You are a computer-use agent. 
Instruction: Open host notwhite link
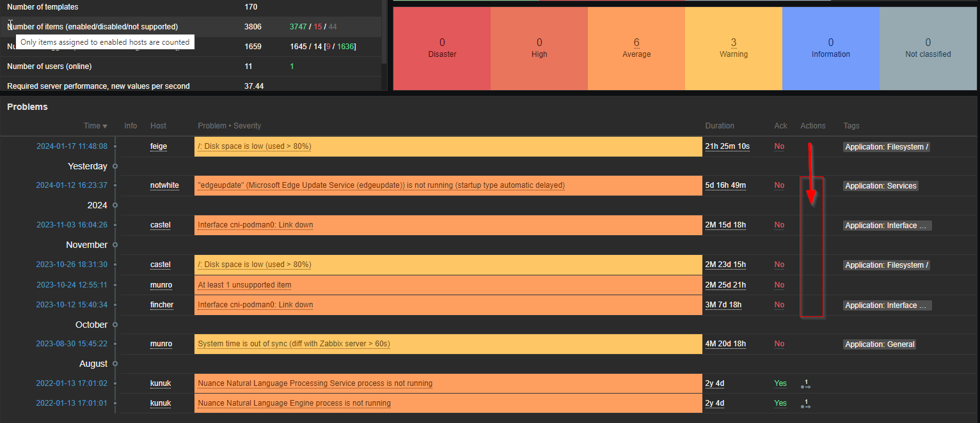pyautogui.click(x=164, y=185)
